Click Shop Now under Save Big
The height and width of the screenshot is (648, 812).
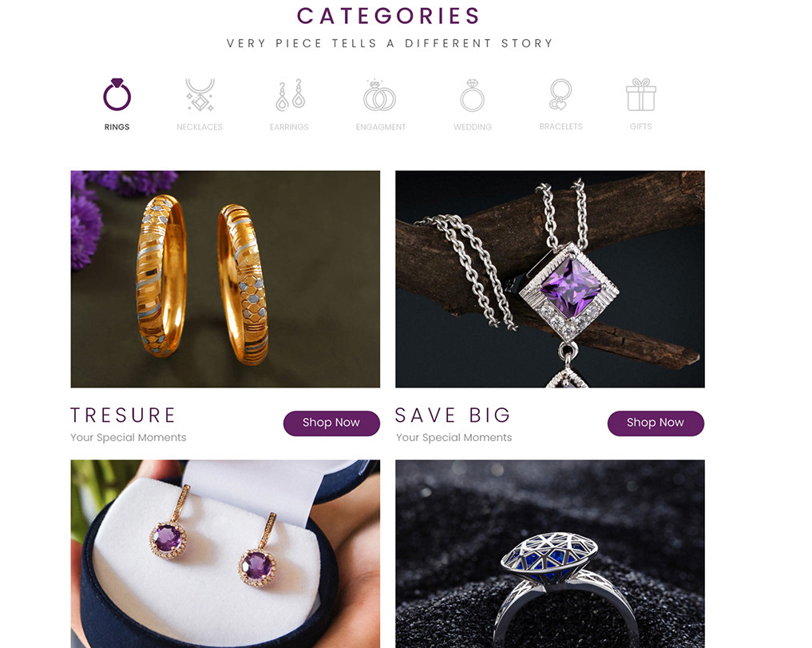pyautogui.click(x=656, y=423)
